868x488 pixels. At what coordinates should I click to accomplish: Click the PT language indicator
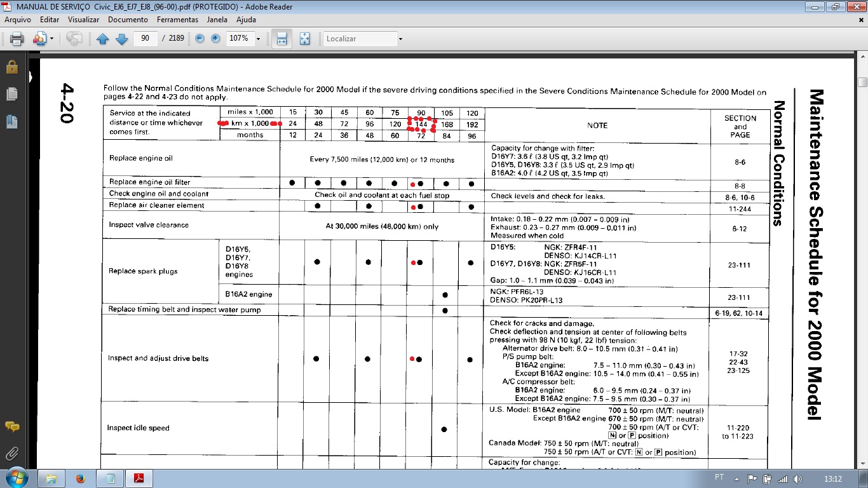[719, 477]
